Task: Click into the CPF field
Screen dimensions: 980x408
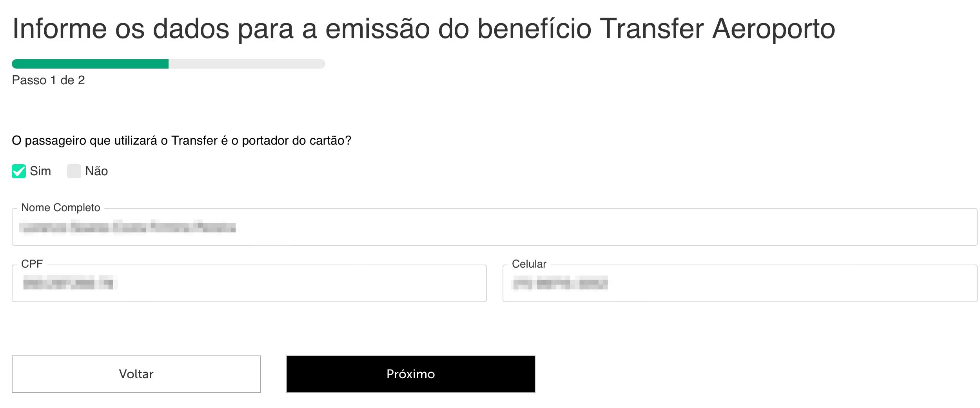Action: click(249, 283)
